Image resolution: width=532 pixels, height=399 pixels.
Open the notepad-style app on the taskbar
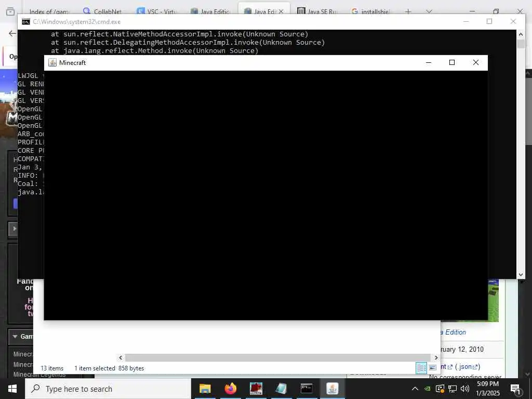coord(281,389)
